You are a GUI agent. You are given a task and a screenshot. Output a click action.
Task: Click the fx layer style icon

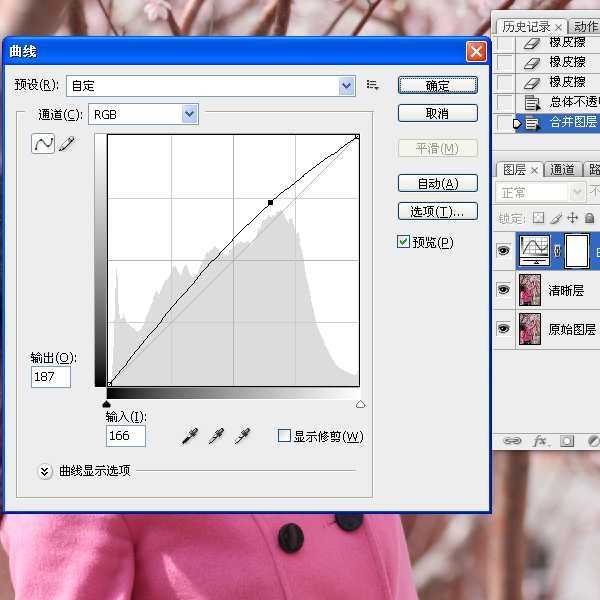pyautogui.click(x=540, y=440)
